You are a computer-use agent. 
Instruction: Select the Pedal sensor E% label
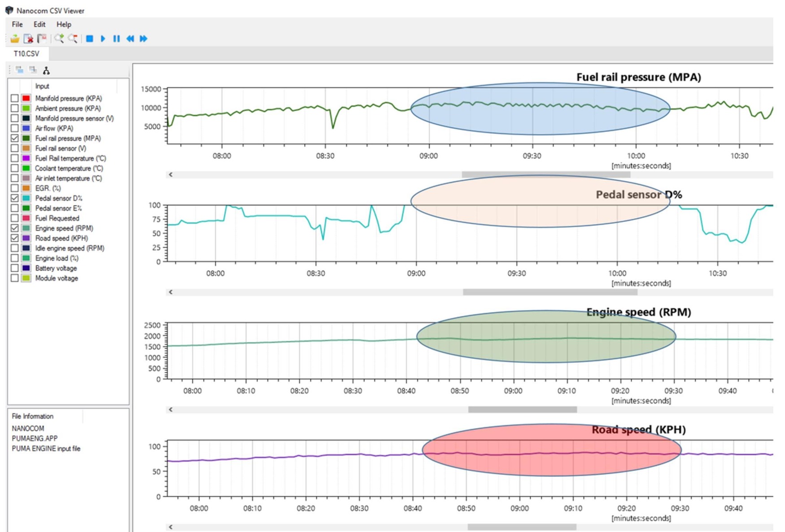click(59, 208)
